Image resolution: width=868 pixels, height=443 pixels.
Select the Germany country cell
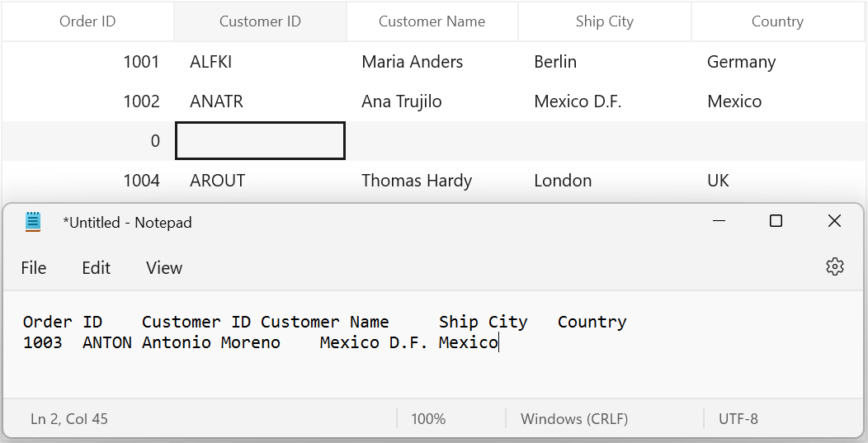(778, 62)
